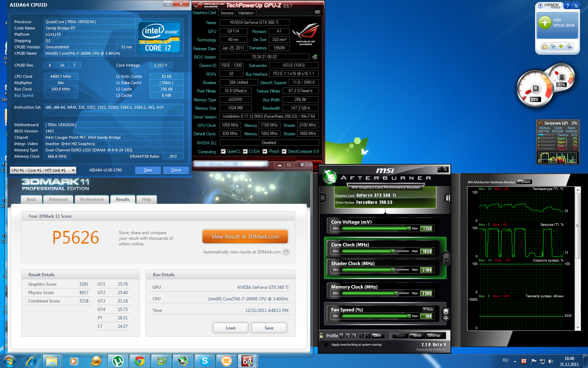Click the RU language indicator in tray
588x368 pixels.
505,360
